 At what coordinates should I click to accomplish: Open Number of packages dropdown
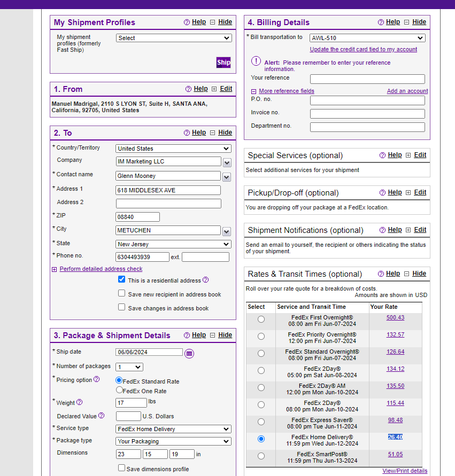[x=129, y=367]
